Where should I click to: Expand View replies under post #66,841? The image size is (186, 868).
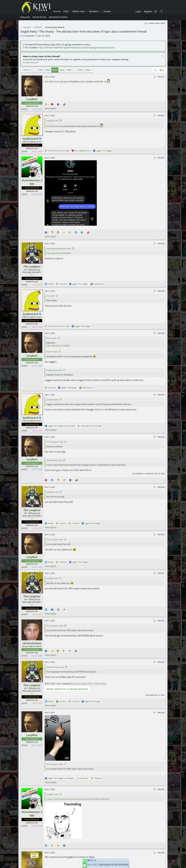tap(51, 108)
